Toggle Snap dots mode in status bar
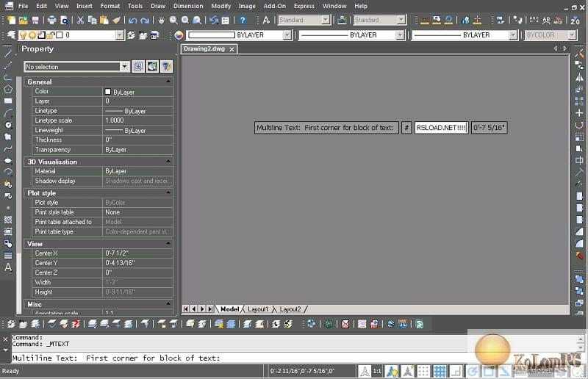 coord(423,371)
